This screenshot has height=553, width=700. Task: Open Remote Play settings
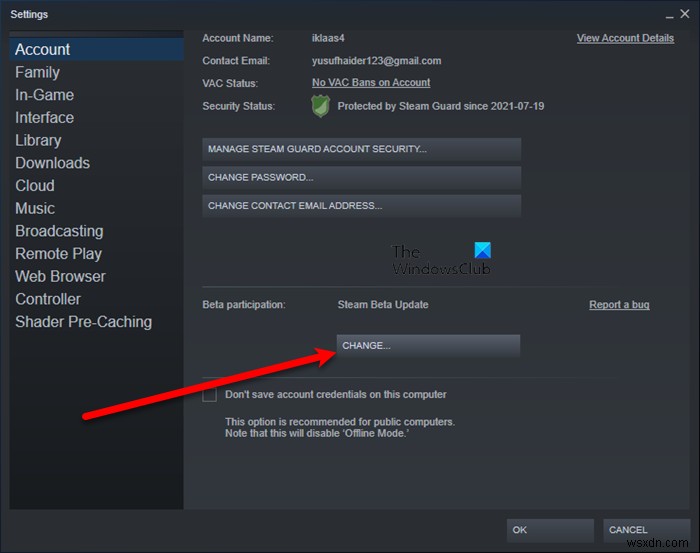tap(58, 254)
